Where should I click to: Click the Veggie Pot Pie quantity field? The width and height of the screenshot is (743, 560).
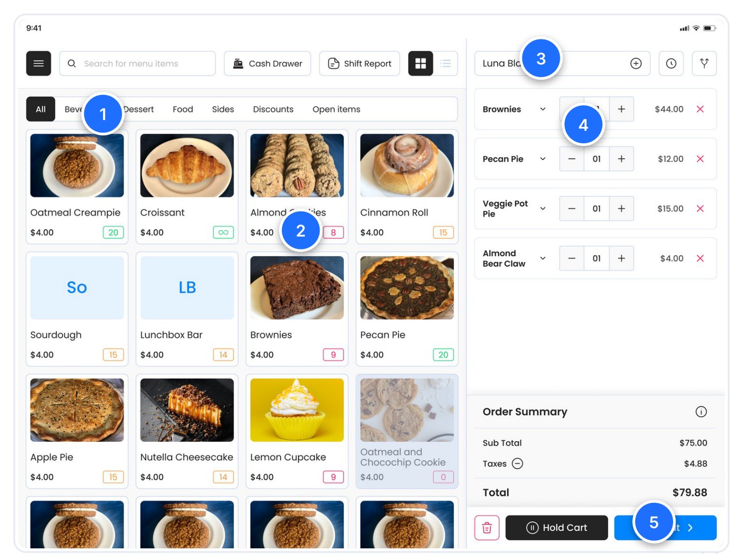pos(597,209)
